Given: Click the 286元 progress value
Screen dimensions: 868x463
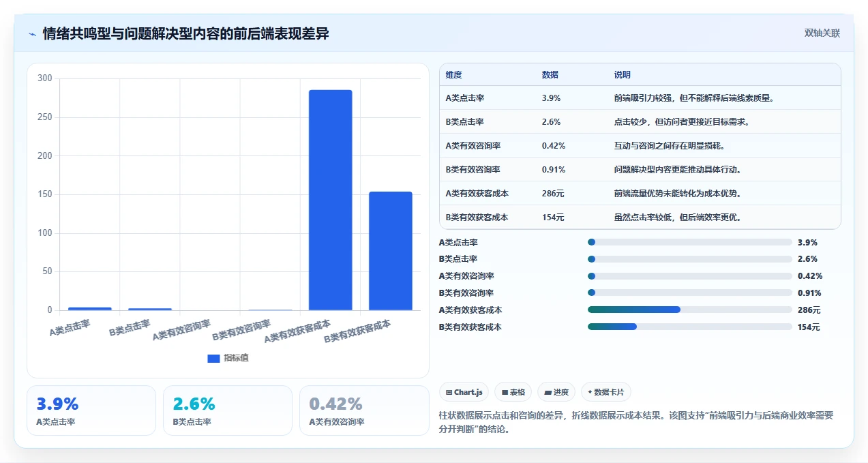Looking at the screenshot, I should point(809,310).
